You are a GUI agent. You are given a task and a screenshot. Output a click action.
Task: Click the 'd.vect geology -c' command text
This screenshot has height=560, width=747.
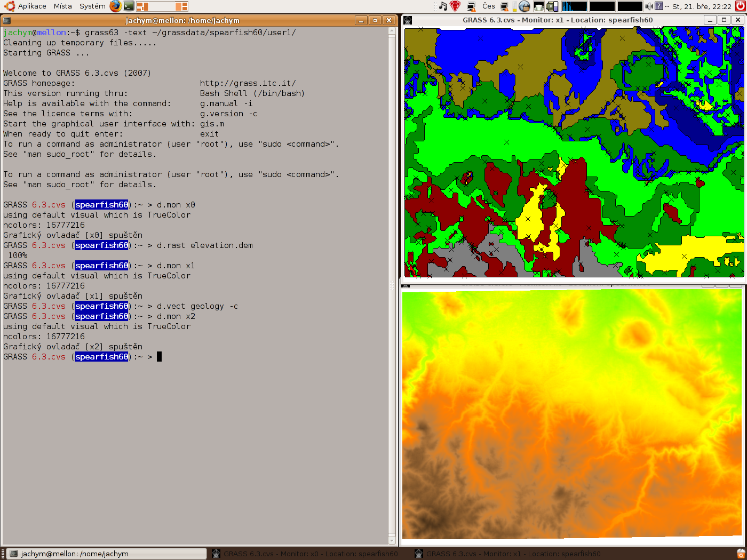[x=197, y=306]
